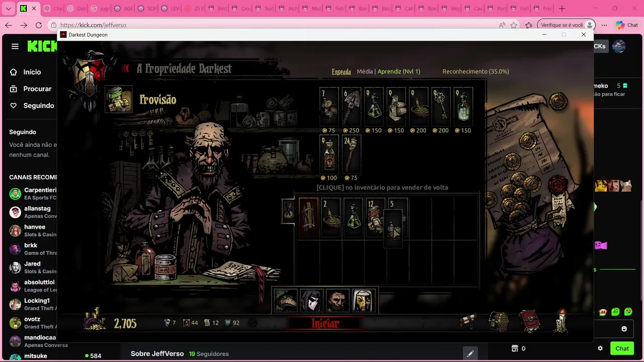
Task: Open the Copilot Chat button in browser
Action: 627,25
